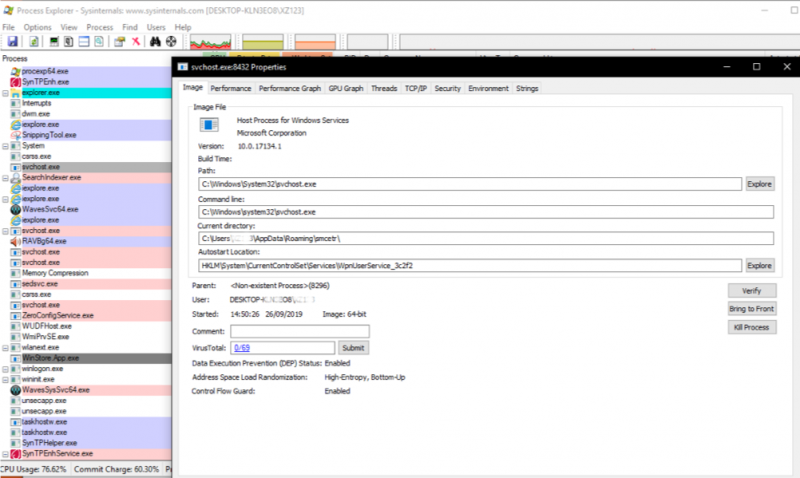
Task: Open the yellow commit history mini graph
Action: pos(263,42)
